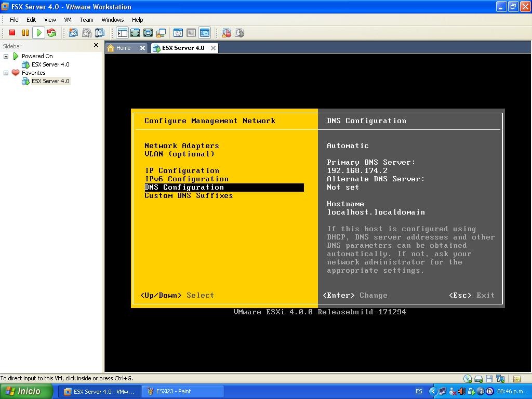This screenshot has width=532, height=399.
Task: Close the ESX Server 4.0 tab
Action: [x=213, y=48]
